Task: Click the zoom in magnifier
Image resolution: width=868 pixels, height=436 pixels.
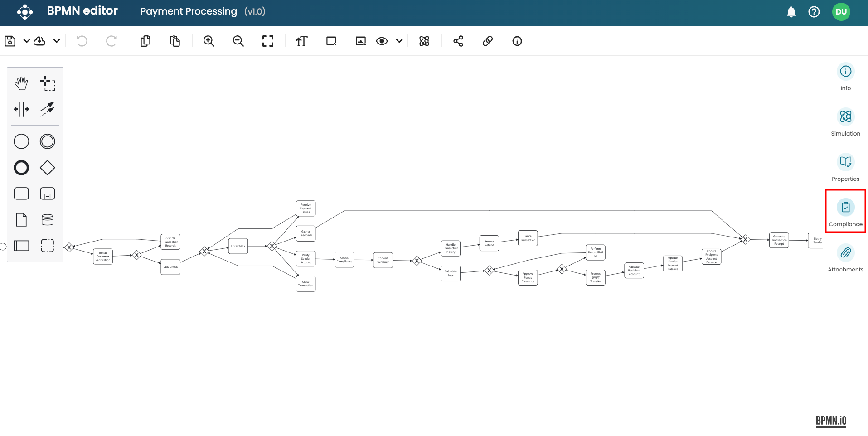Action: 209,41
